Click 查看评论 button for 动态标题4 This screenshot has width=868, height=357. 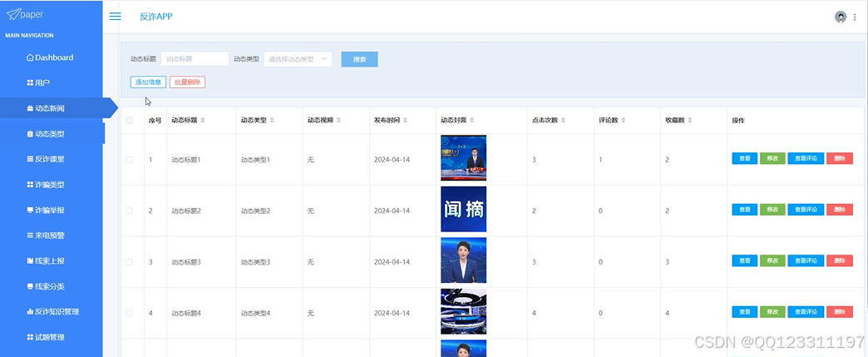point(806,312)
